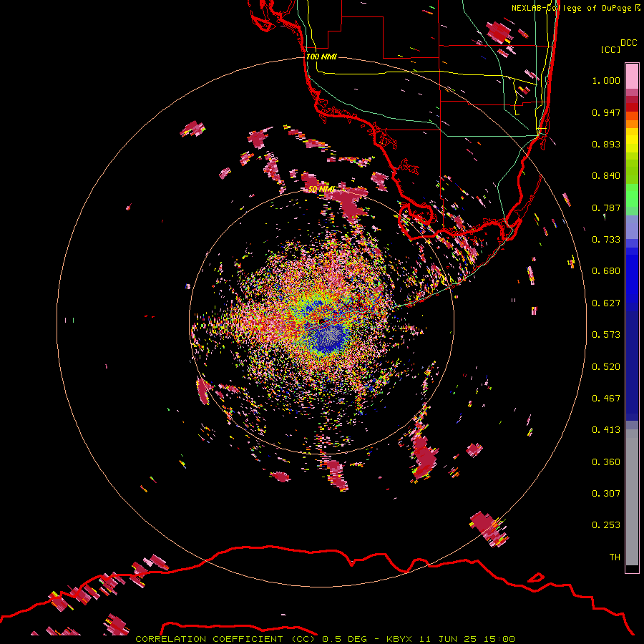Image resolution: width=644 pixels, height=644 pixels.
Task: Click the DCC label above the color scale
Action: [x=628, y=43]
